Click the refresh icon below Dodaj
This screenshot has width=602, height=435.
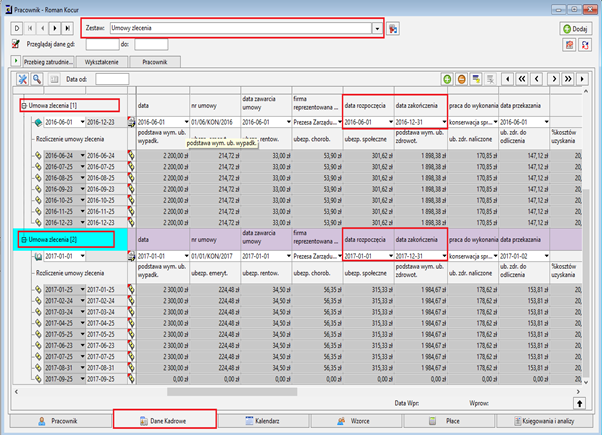[x=585, y=45]
